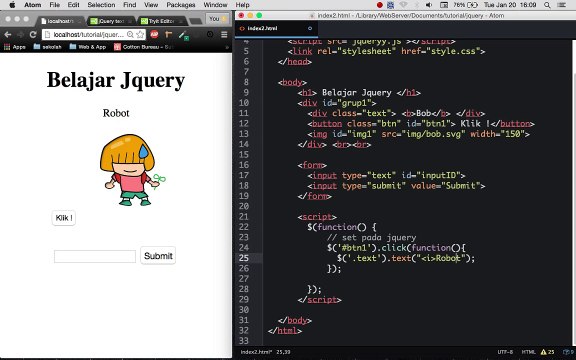Click the HTML grammar selector in status bar
The width and height of the screenshot is (576, 360).
pyautogui.click(x=528, y=352)
